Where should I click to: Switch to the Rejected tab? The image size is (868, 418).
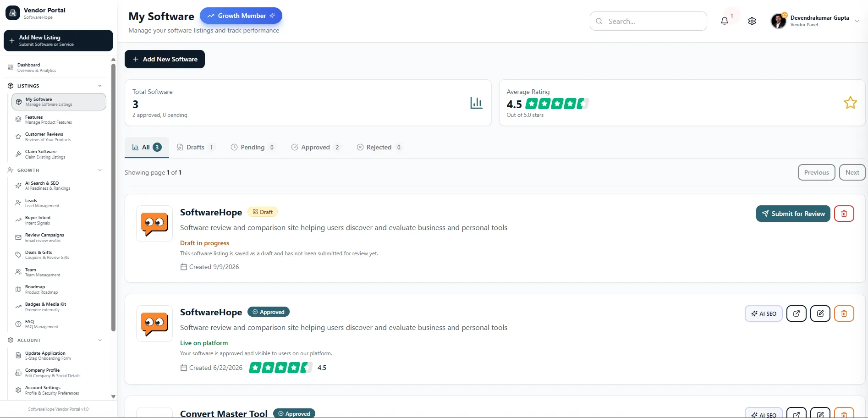379,148
